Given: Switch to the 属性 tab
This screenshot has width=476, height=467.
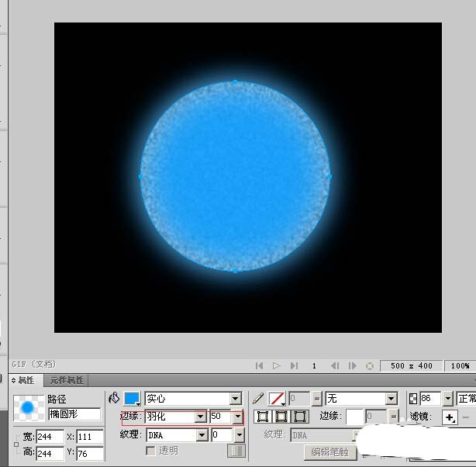Looking at the screenshot, I should click(x=26, y=380).
